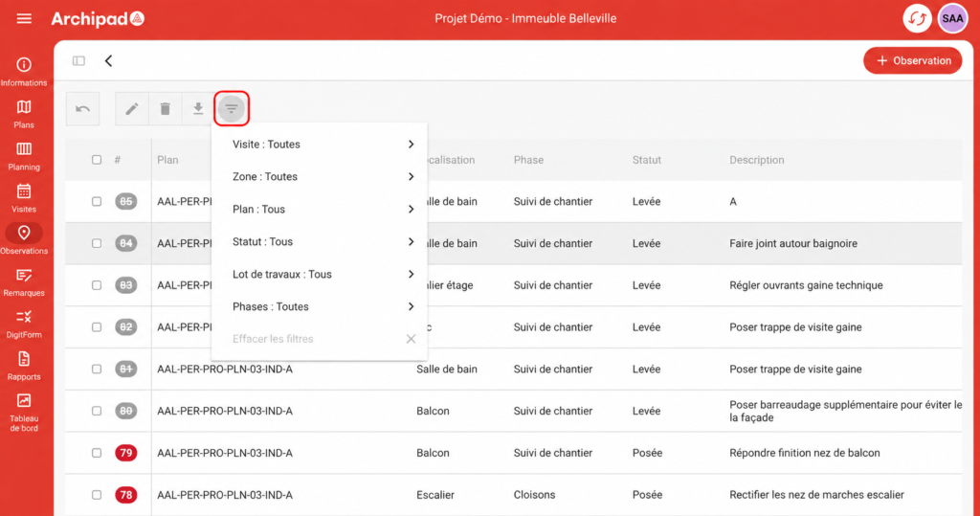Click the 'Cloisons' phase cell
Screen dimensions: 980x516
tap(534, 495)
